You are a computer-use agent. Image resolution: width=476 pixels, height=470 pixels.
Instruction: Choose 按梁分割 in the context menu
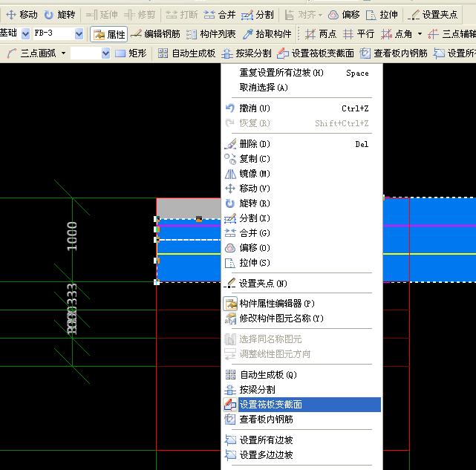pyautogui.click(x=302, y=390)
